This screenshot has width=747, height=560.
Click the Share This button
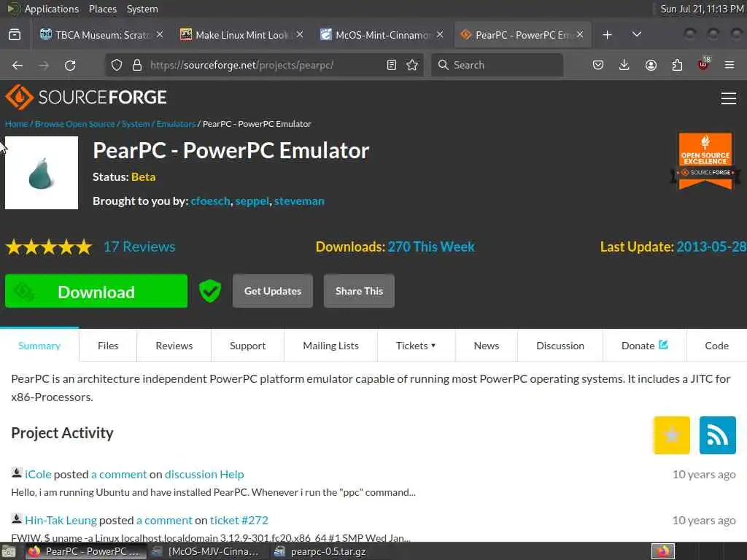pyautogui.click(x=359, y=291)
